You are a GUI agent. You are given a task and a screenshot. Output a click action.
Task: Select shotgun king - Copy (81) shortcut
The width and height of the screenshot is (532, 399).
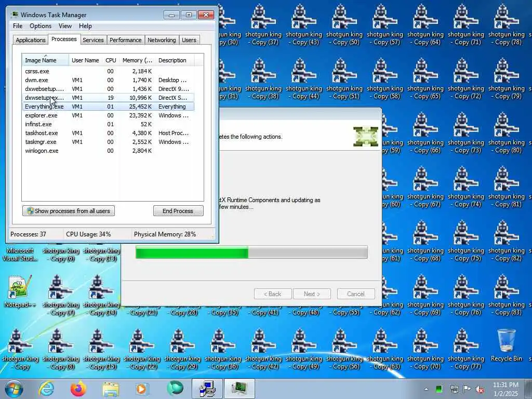click(x=506, y=187)
